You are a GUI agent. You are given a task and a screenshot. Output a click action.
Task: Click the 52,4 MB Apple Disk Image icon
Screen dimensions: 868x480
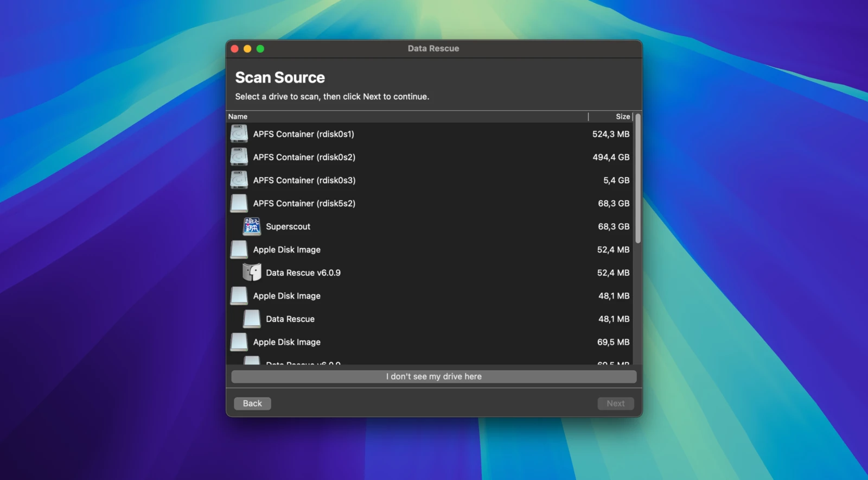pos(239,250)
